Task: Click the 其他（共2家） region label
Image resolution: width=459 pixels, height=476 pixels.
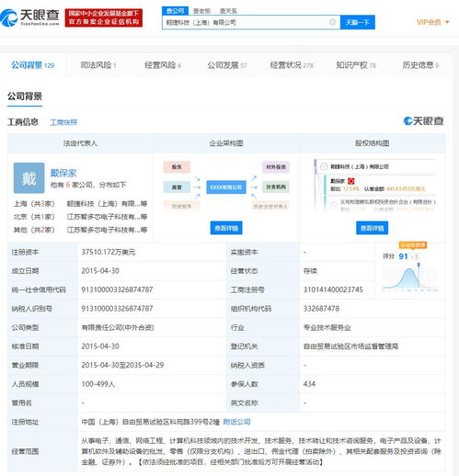Action: tap(34, 230)
